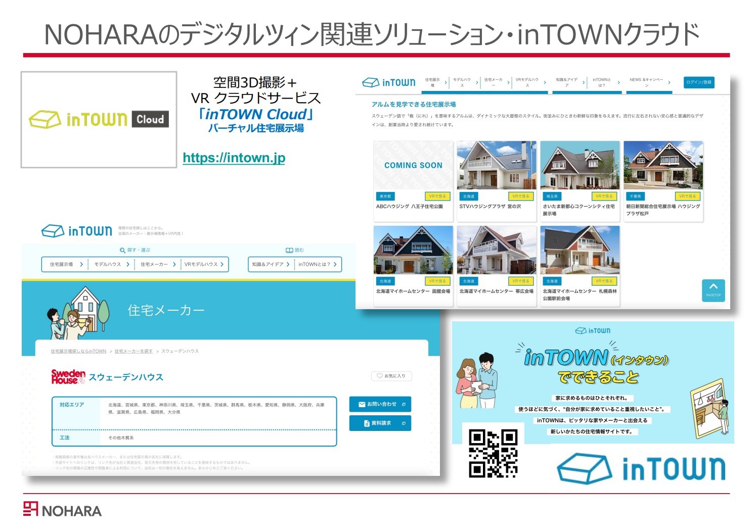The width and height of the screenshot is (756, 532).
Task: Click the Sweden House red logo
Action: point(68,377)
